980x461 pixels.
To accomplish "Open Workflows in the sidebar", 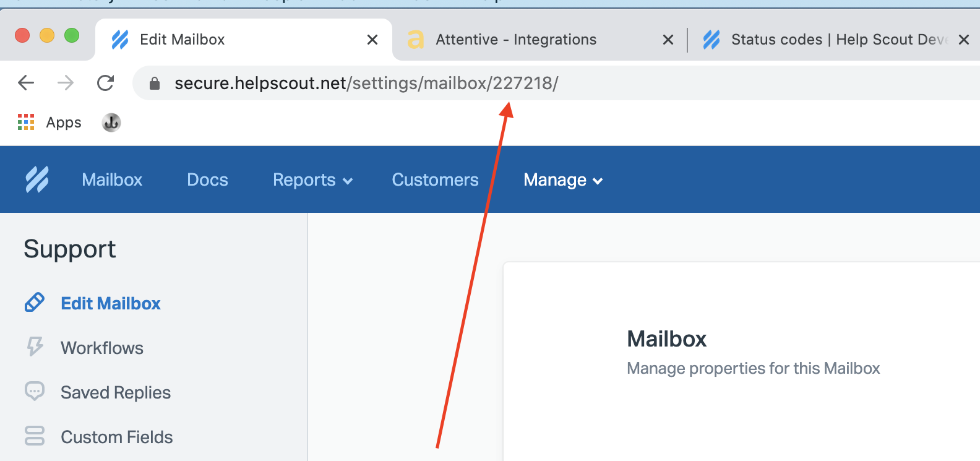I will [102, 348].
